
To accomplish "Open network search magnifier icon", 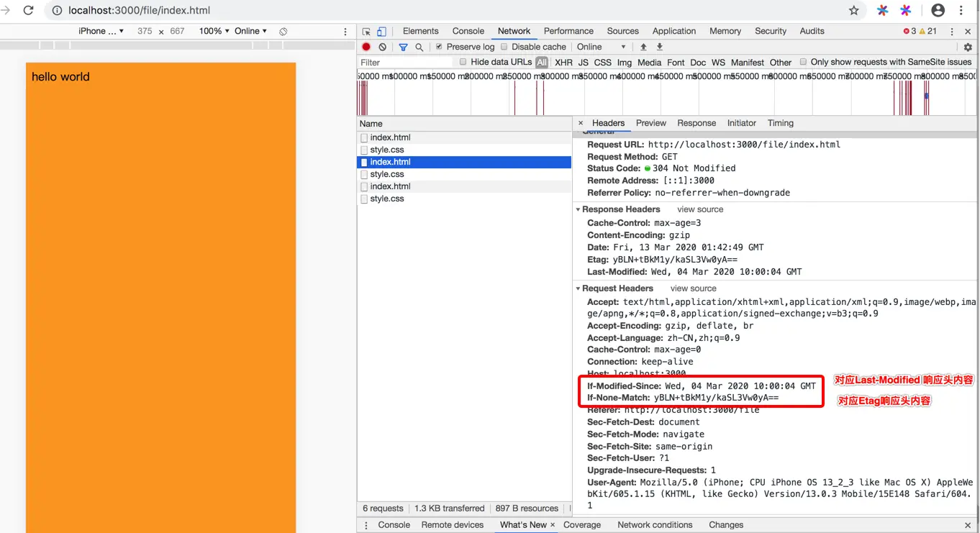I will tap(419, 47).
